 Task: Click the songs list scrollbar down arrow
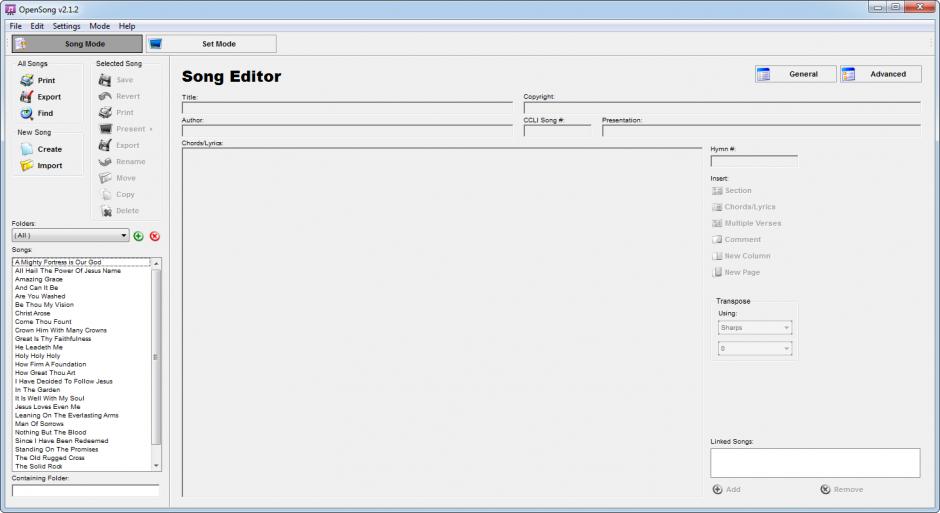[156, 466]
